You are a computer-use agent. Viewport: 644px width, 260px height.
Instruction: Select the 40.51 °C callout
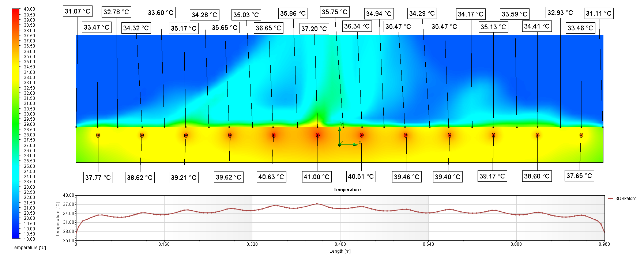click(361, 176)
